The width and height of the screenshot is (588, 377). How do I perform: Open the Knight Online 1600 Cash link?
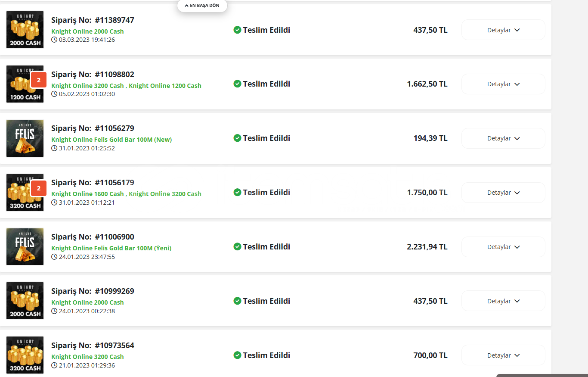click(x=87, y=194)
